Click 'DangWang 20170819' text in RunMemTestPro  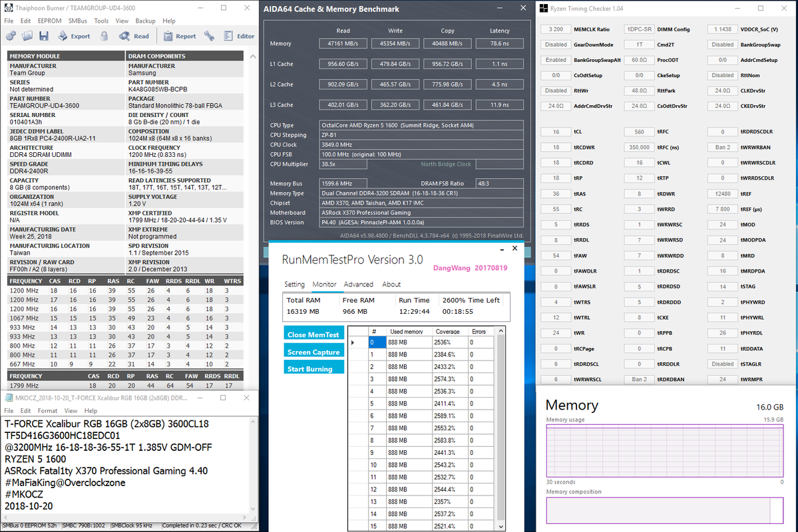coord(471,268)
